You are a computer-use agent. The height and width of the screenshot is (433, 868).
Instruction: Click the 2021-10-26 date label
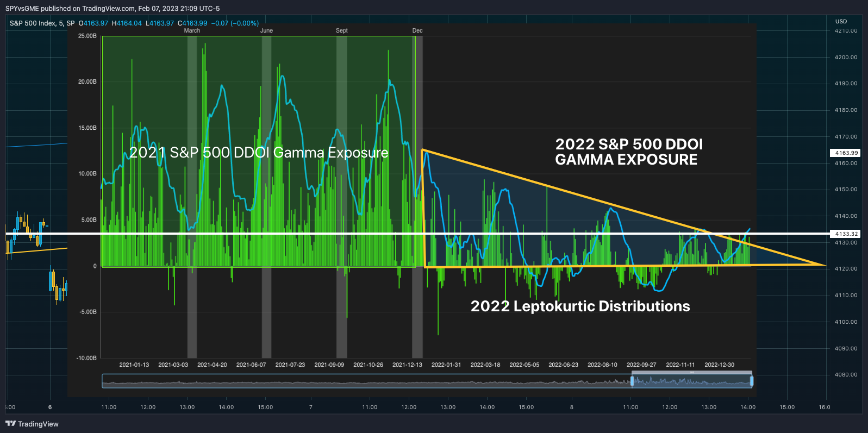point(369,365)
